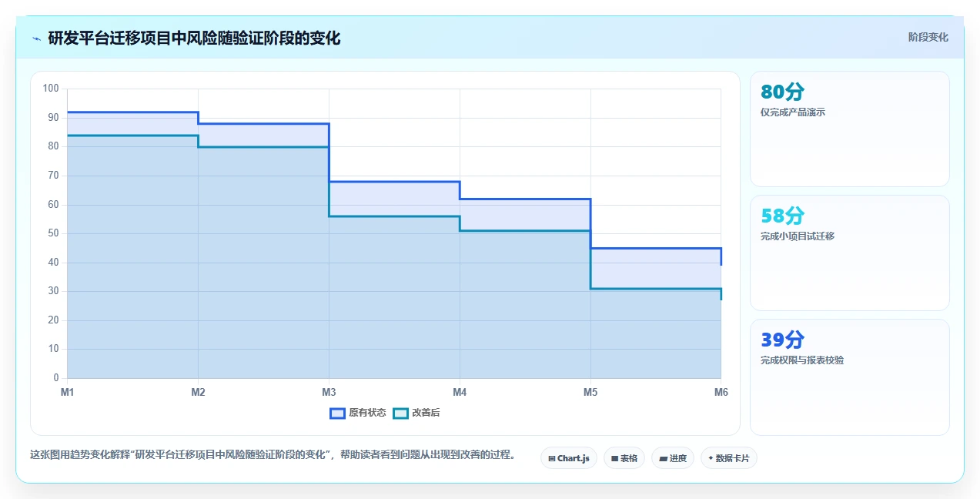Click the 50 value on y-axis
The height and width of the screenshot is (499, 980).
(53, 233)
